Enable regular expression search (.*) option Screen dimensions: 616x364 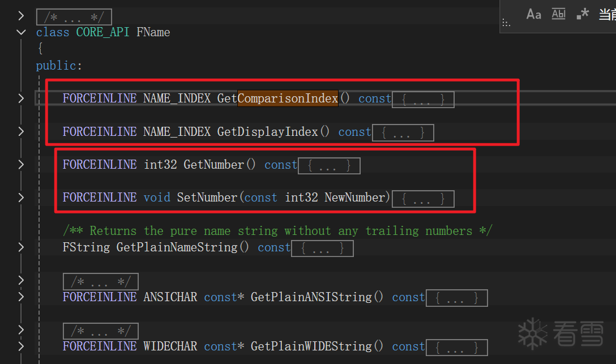click(583, 14)
